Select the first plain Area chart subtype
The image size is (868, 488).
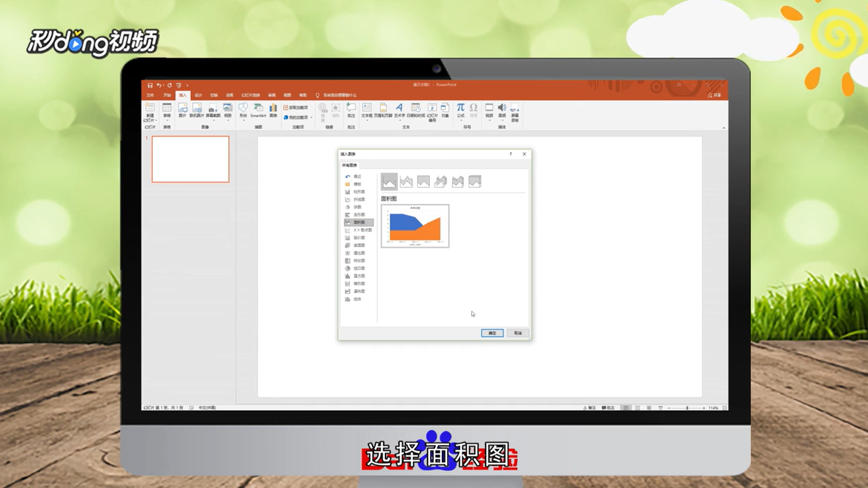tap(389, 181)
